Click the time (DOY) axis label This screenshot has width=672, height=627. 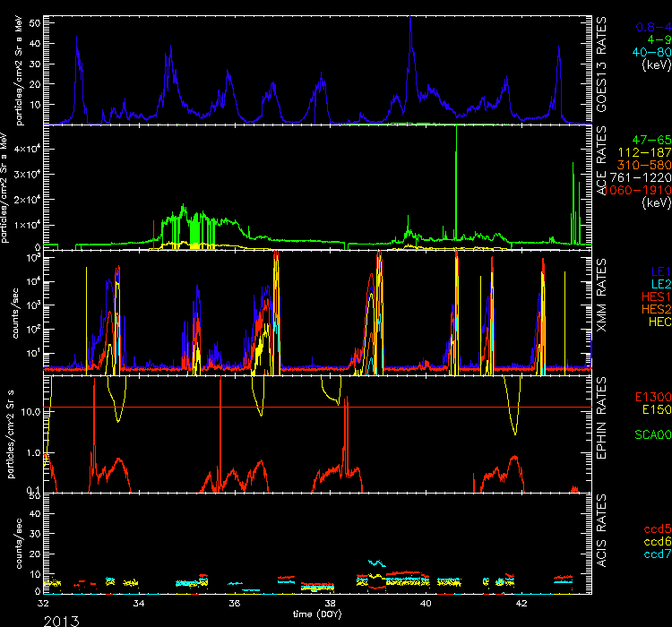pos(316,615)
